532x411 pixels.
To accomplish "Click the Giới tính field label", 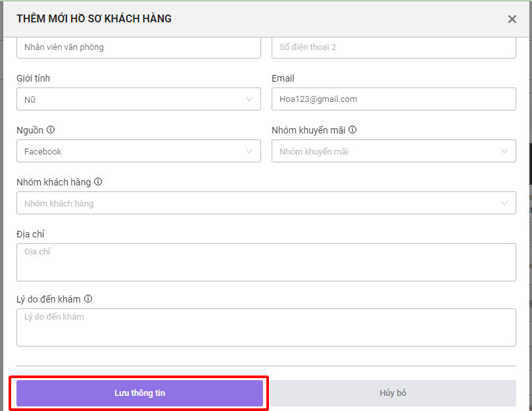I will pyautogui.click(x=34, y=78).
